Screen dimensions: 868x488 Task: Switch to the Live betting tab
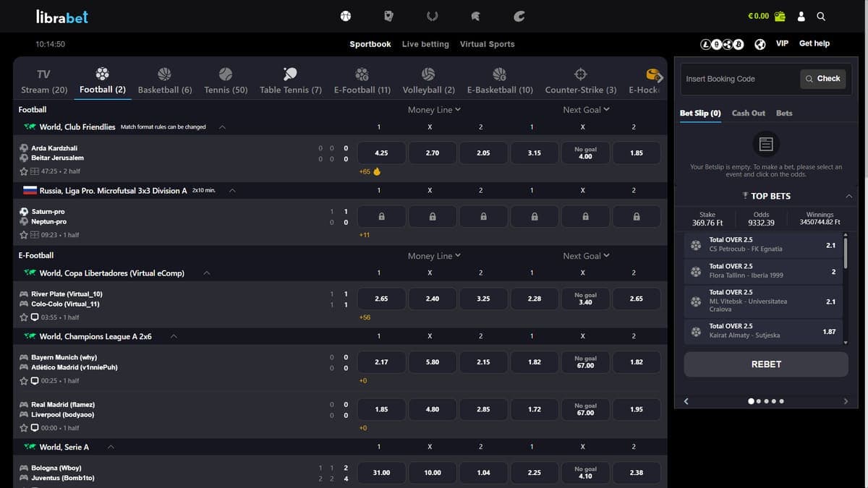(425, 44)
